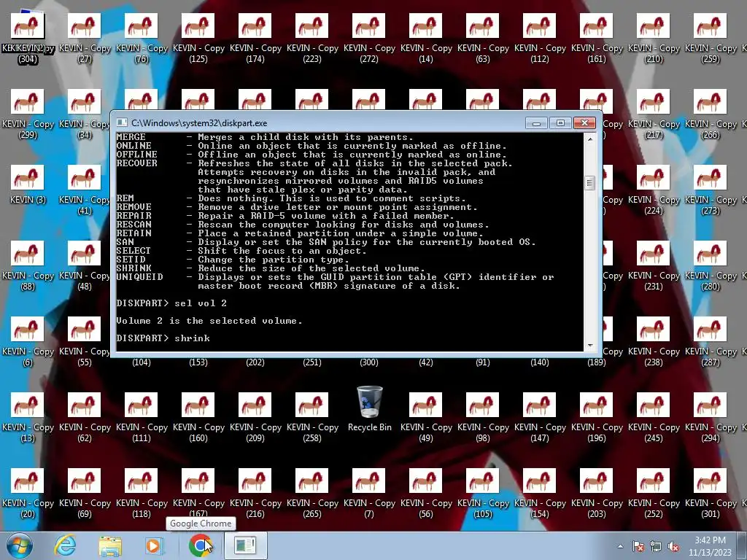Screen dimensions: 747x560
Task: Select KEVIN - Copy (13) desktop icon
Action: [28, 418]
